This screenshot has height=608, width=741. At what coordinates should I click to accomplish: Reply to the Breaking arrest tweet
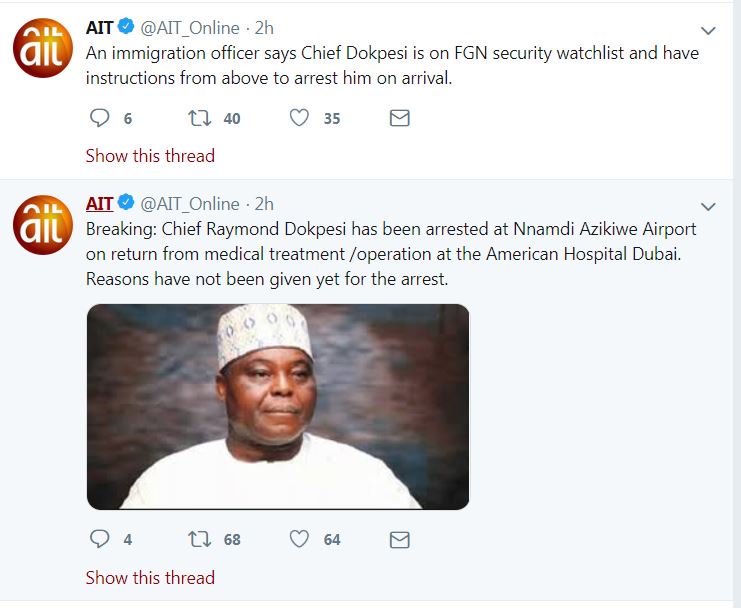(x=99, y=539)
